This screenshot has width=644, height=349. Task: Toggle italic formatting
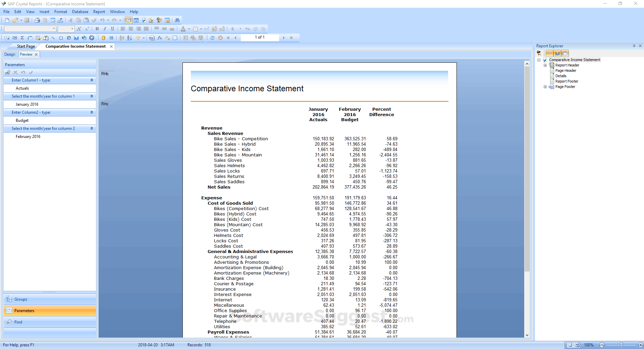point(104,29)
